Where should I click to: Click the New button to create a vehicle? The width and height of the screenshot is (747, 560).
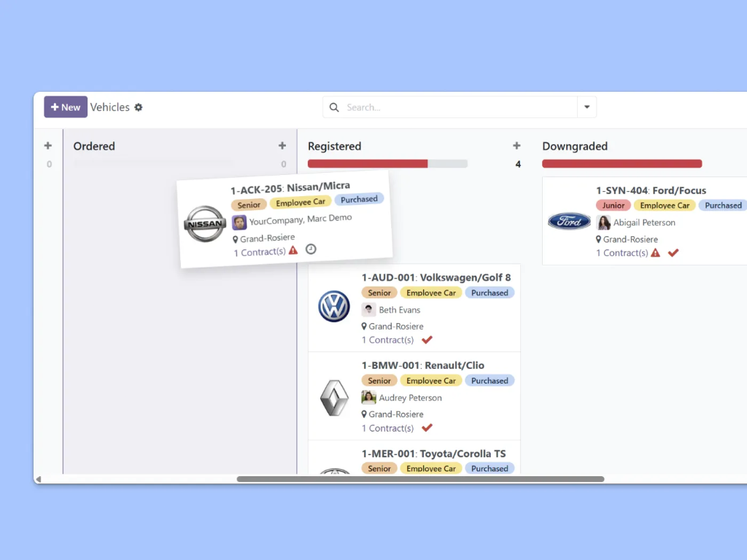coord(65,106)
